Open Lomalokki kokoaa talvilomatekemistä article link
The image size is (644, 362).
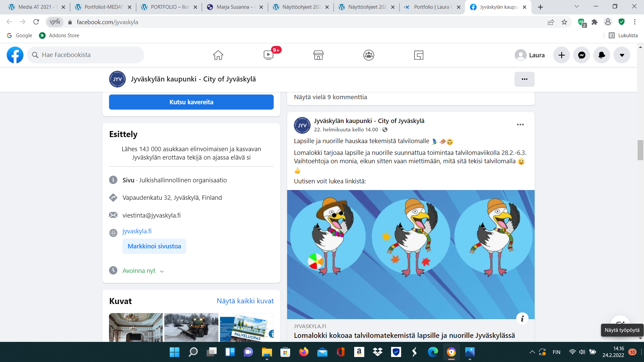[x=404, y=336]
